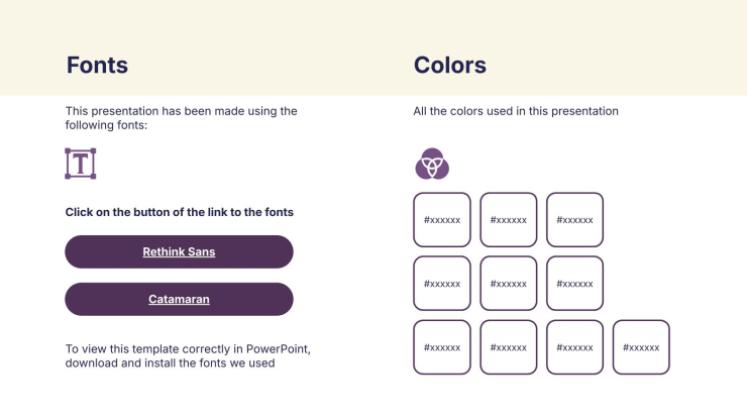Select the first swatch in the middle row
Screen dimensions: 747x420
(442, 283)
